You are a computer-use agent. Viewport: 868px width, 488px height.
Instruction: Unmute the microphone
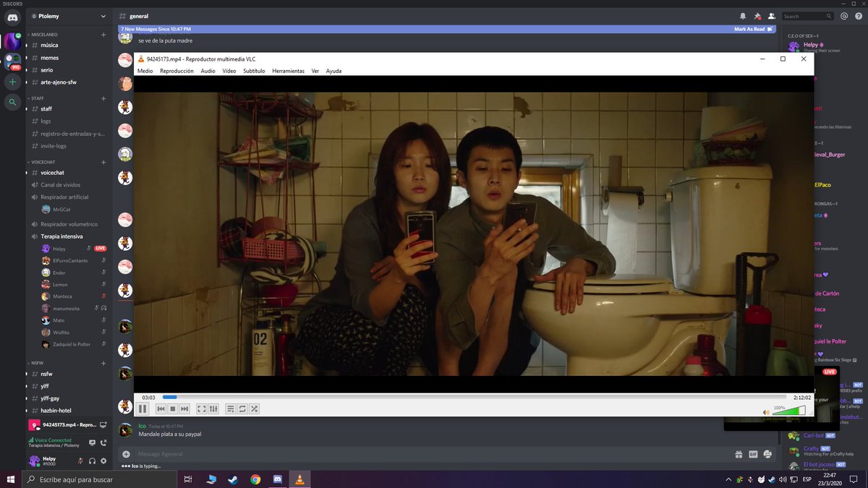click(80, 461)
